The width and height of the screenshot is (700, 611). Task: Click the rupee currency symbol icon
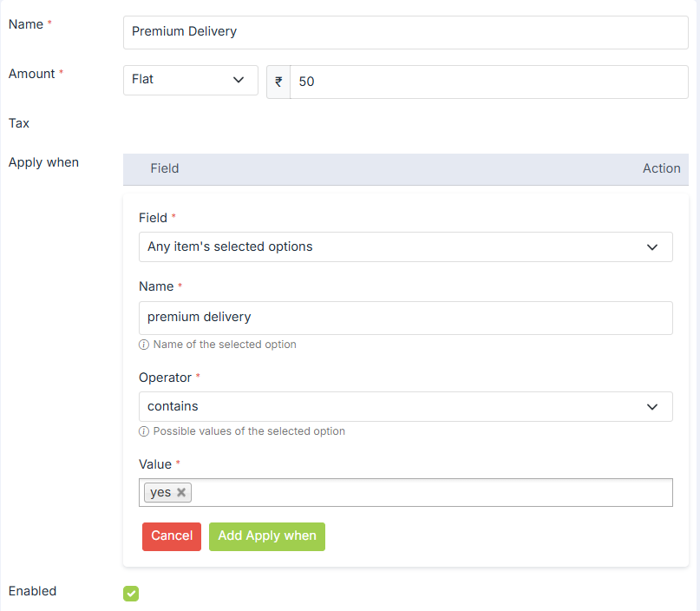point(278,82)
